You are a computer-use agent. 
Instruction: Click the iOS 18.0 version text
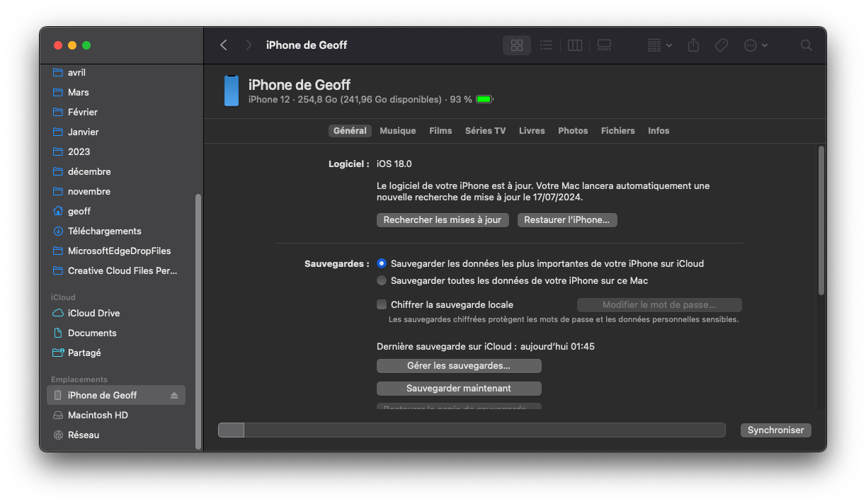pyautogui.click(x=394, y=164)
